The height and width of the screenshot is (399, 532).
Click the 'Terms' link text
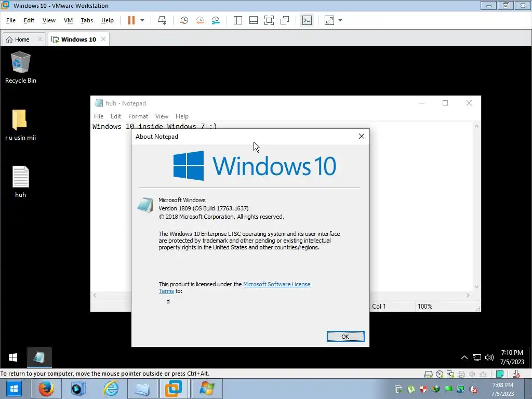pos(166,291)
